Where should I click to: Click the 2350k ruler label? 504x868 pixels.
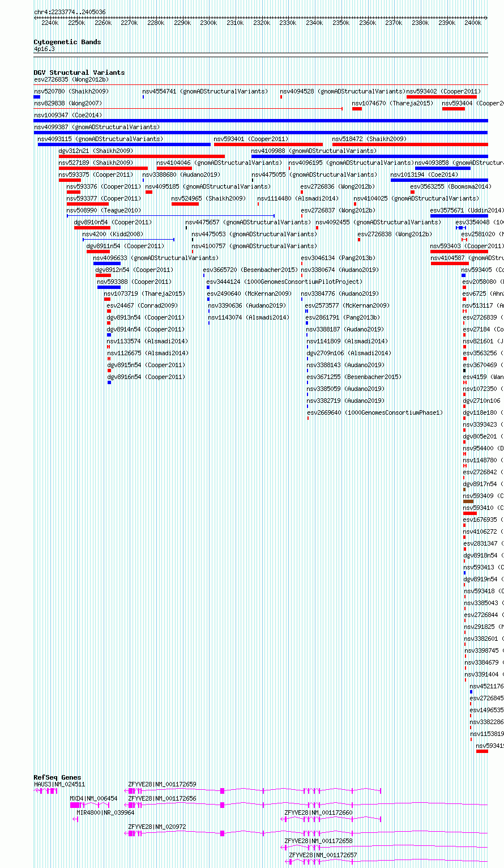click(341, 23)
